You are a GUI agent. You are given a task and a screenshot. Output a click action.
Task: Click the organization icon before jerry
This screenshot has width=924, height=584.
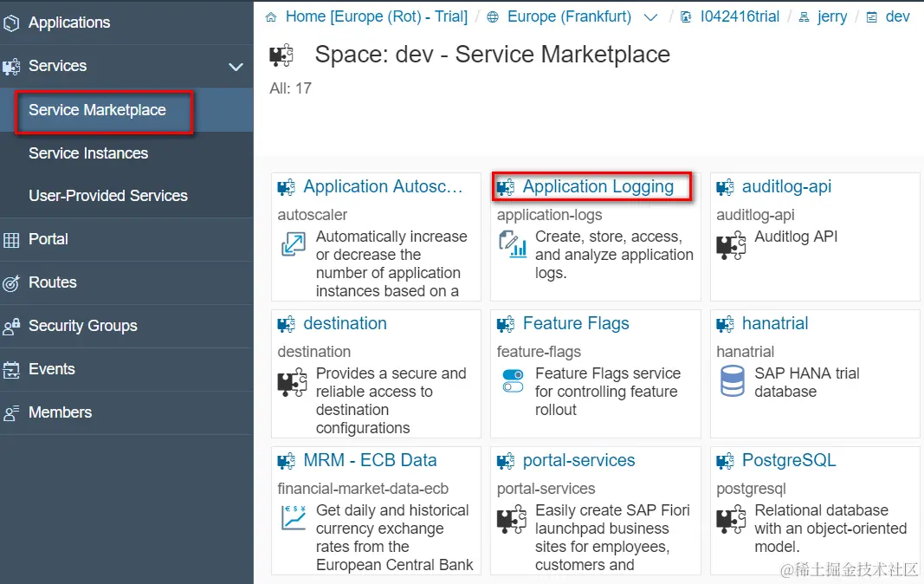[804, 17]
